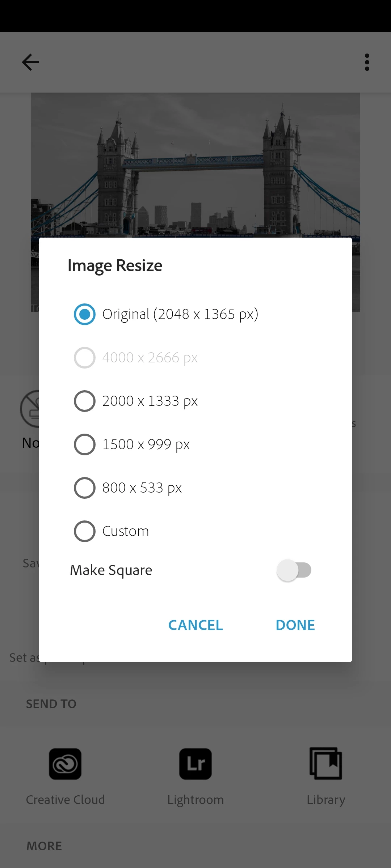The height and width of the screenshot is (868, 391).
Task: Tap the Lightroom label text
Action: tap(195, 800)
